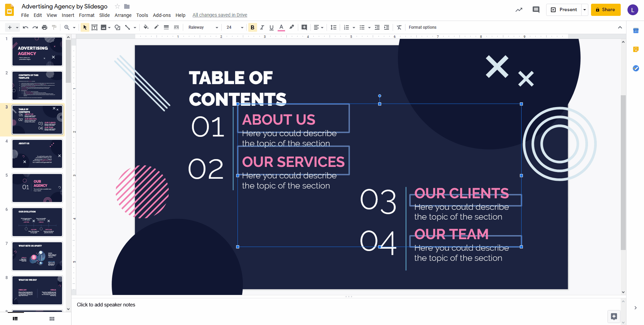Toggle Underline formatting
Image resolution: width=644 pixels, height=325 pixels.
272,27
